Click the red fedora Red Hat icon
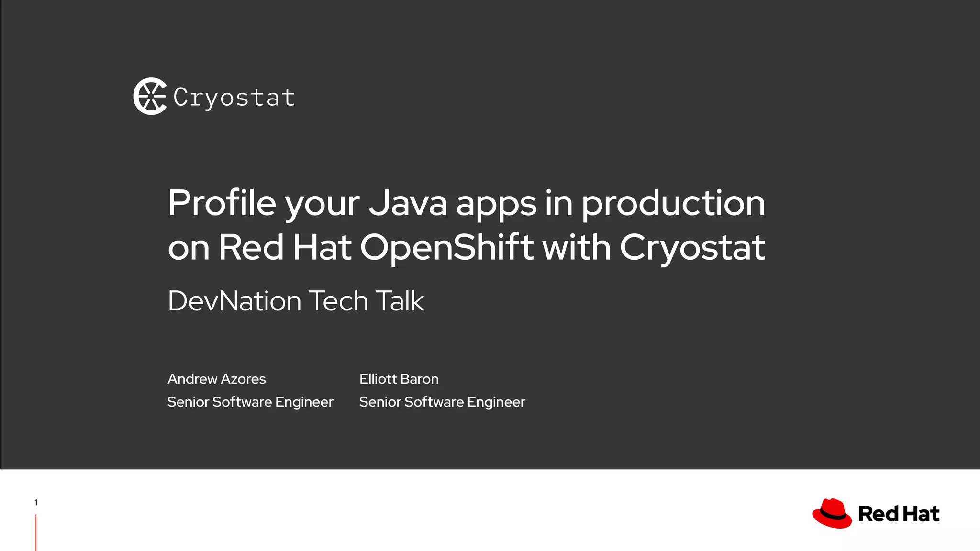 832,514
